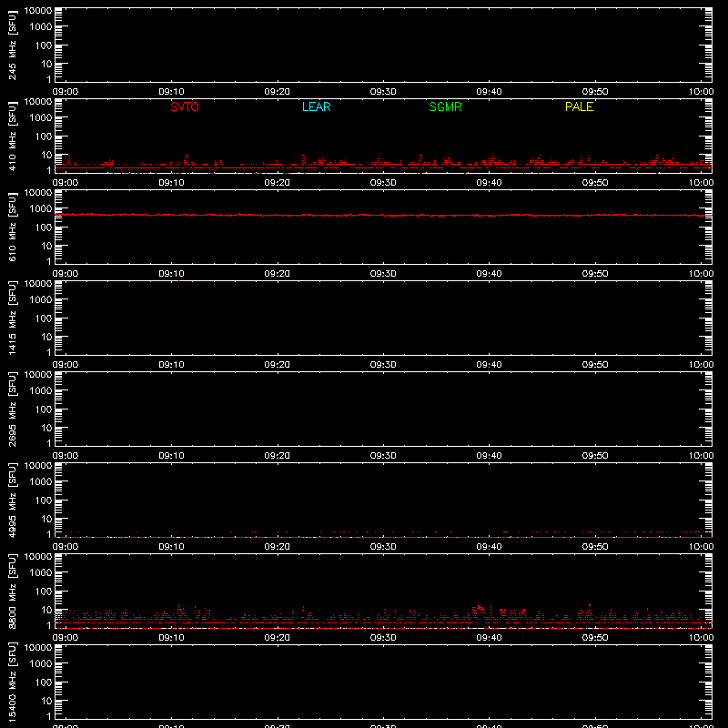Click the 09:40 burst in the 8800 MHz panel

pos(480,611)
